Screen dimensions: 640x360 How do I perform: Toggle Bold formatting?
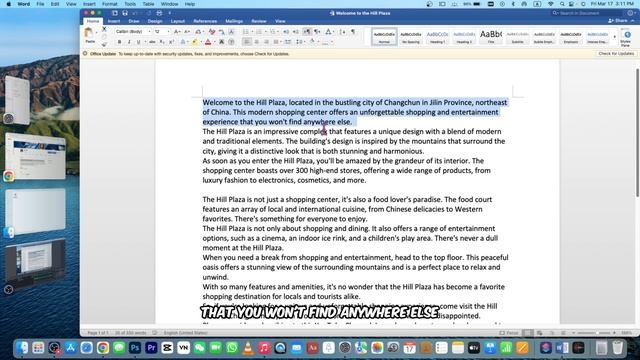[119, 42]
